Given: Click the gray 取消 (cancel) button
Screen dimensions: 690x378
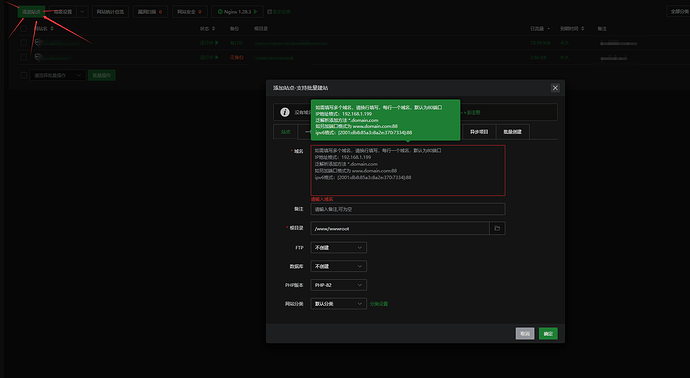Looking at the screenshot, I should [x=525, y=334].
